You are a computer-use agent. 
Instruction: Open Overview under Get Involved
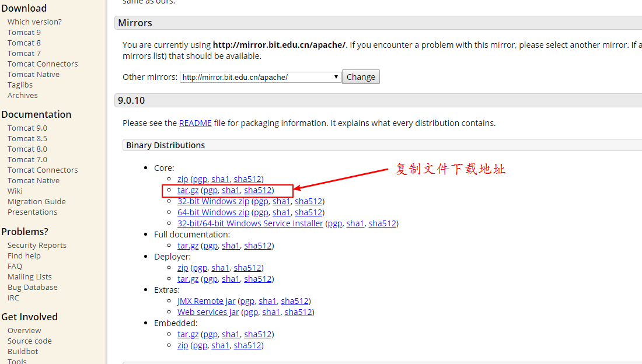click(24, 330)
